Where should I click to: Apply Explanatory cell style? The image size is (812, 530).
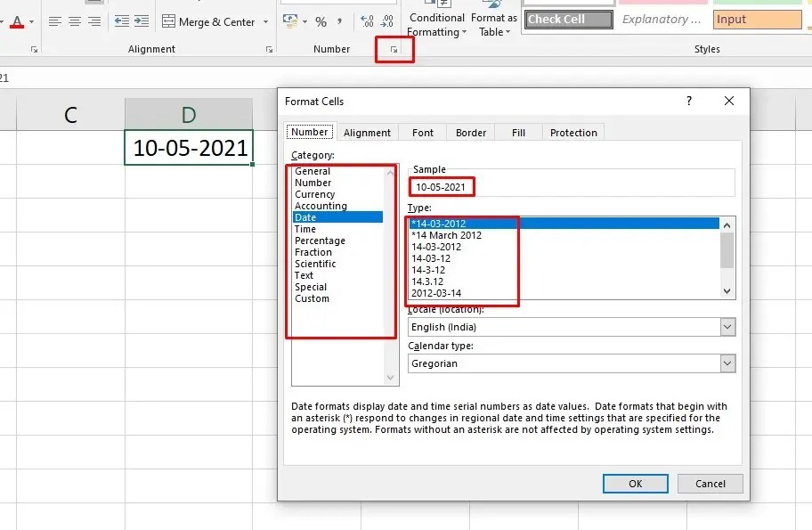(x=662, y=20)
